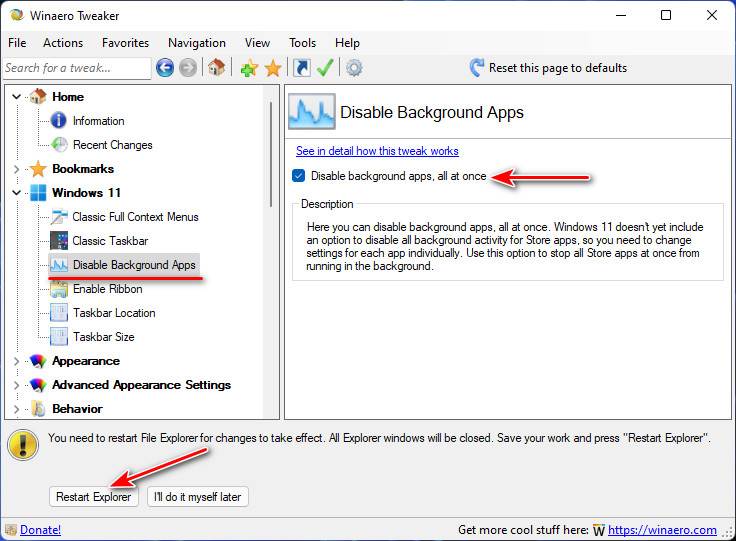Select the Information tree item
Screen dimensions: 736x541
[98, 121]
